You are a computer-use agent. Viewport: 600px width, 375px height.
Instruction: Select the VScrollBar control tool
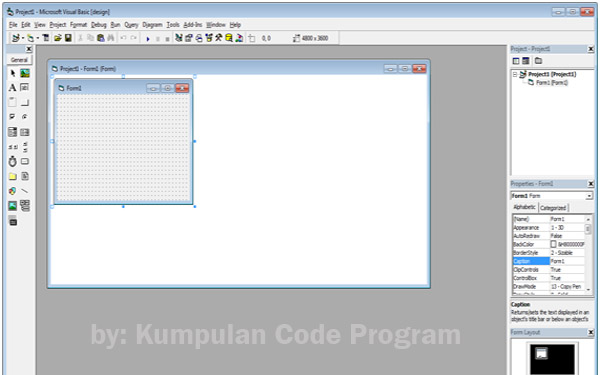[25, 147]
